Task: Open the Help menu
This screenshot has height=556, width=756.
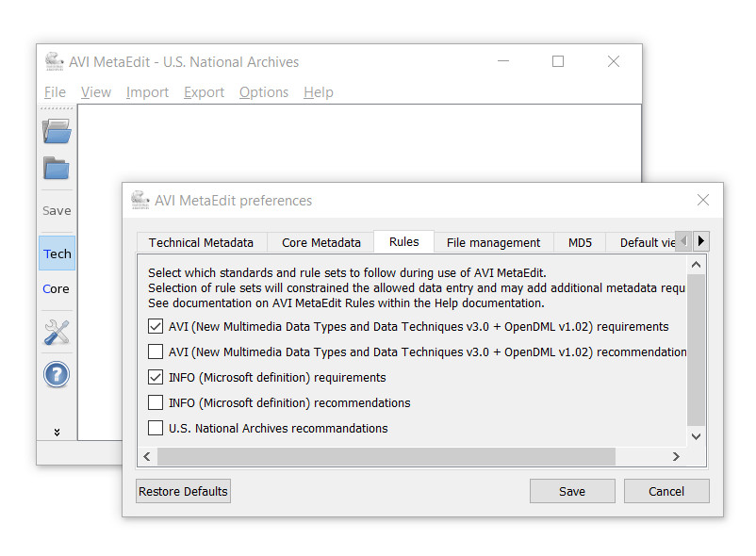Action: point(319,92)
